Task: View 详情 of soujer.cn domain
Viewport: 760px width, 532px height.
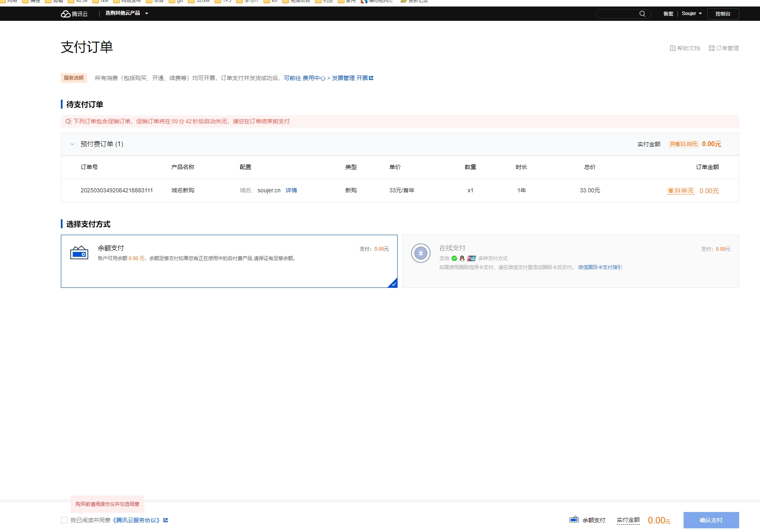Action: click(x=291, y=190)
